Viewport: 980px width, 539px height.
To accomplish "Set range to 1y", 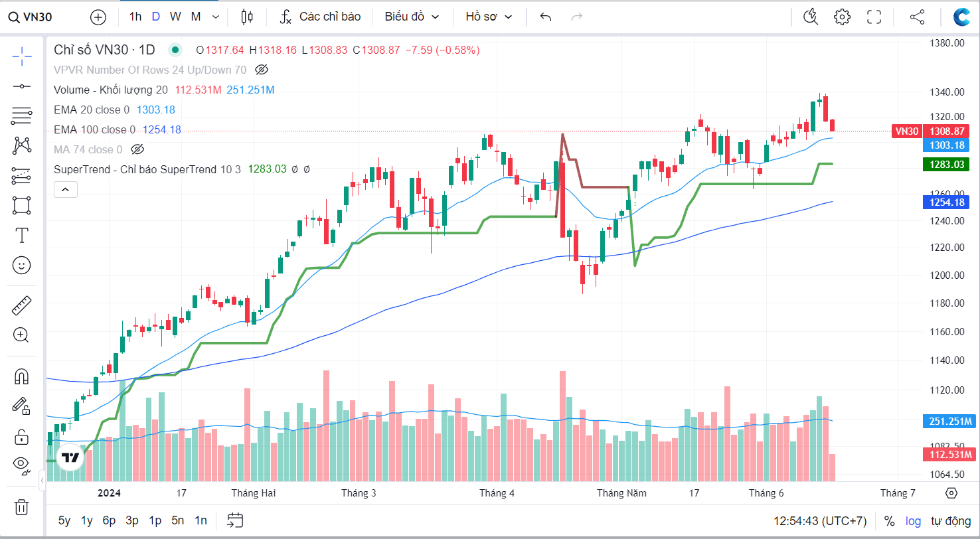I will click(x=87, y=520).
